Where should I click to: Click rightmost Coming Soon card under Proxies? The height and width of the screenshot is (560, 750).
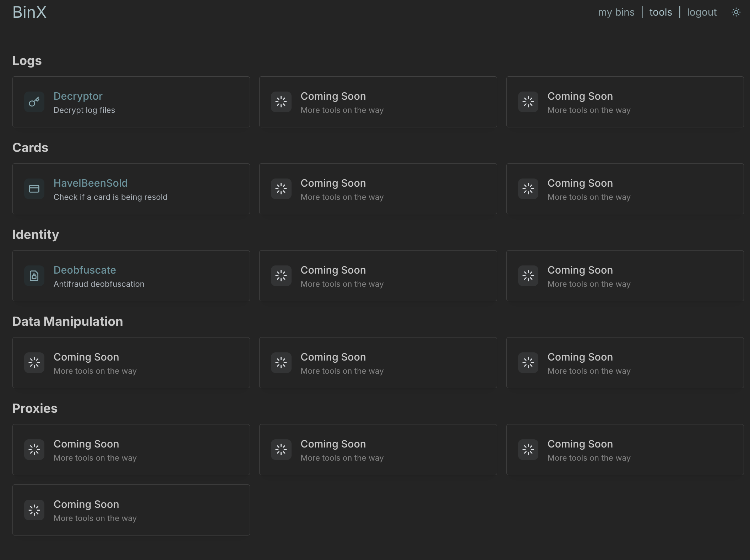point(625,450)
